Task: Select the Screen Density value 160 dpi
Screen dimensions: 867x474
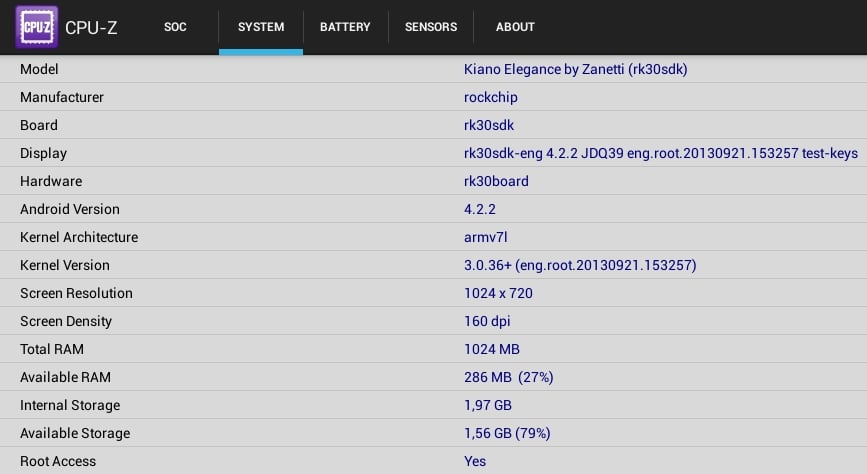Action: (488, 321)
